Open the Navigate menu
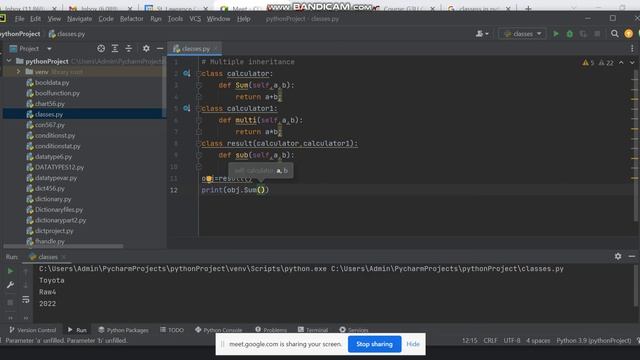The width and height of the screenshot is (640, 360). coord(79,19)
